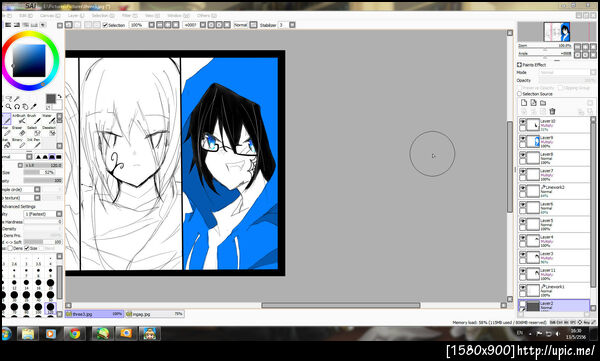Screen dimensions: 600x361
Task: Switch to the mpag.jpg canvas tab
Action: (155, 314)
